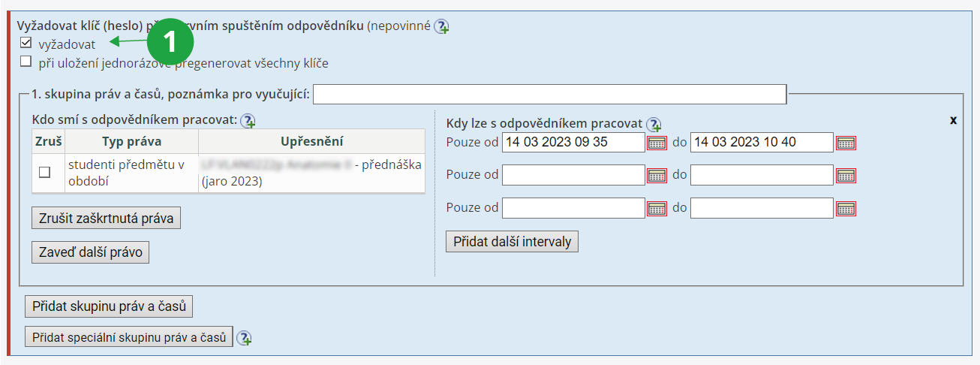Open calendar for third 'do' date
Screen dimensions: 980x365
pyautogui.click(x=846, y=208)
